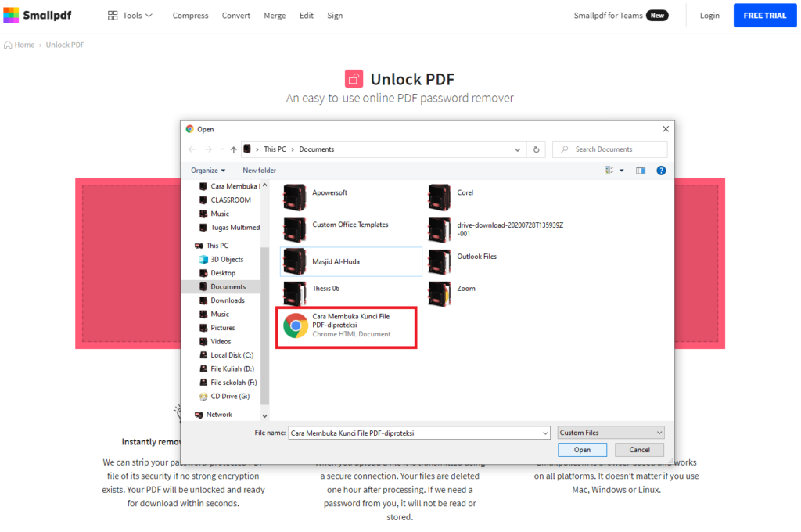Adjust the view options via Organize dropdown
Viewport: 801px width, 532px height.
click(208, 170)
